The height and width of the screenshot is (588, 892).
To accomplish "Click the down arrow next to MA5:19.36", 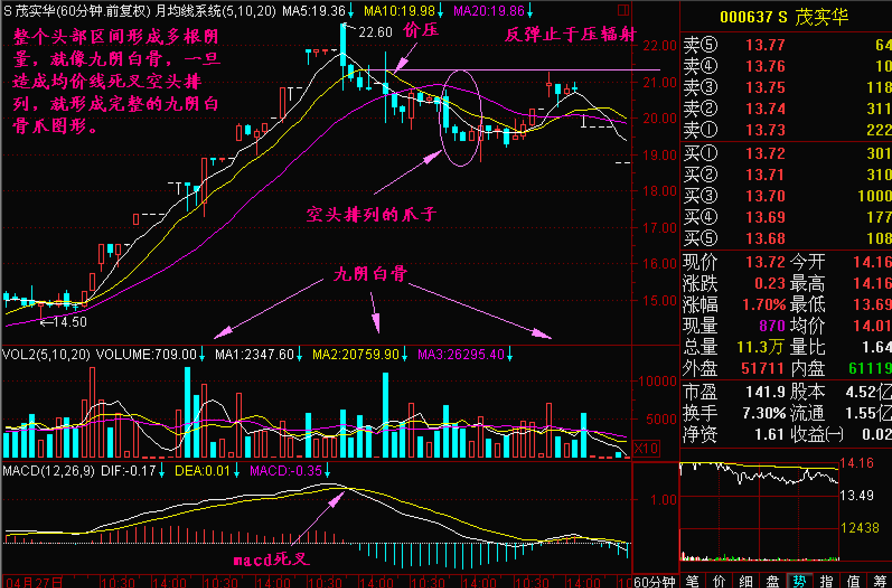I will [351, 11].
